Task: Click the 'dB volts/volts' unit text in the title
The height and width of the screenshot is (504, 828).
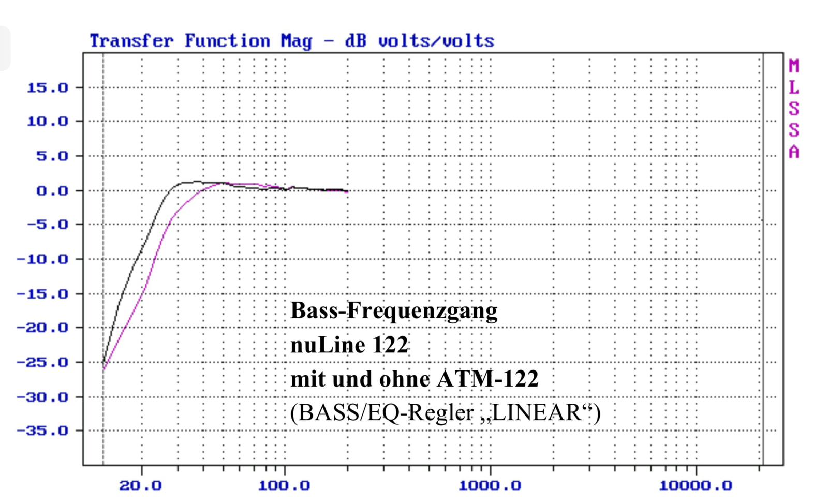Action: click(420, 41)
